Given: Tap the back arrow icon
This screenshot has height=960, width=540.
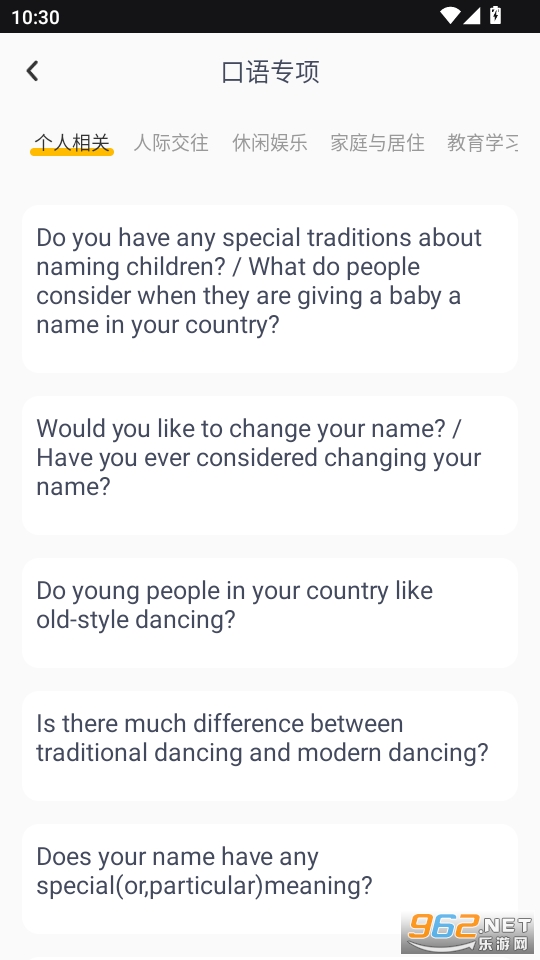Looking at the screenshot, I should (x=32, y=71).
